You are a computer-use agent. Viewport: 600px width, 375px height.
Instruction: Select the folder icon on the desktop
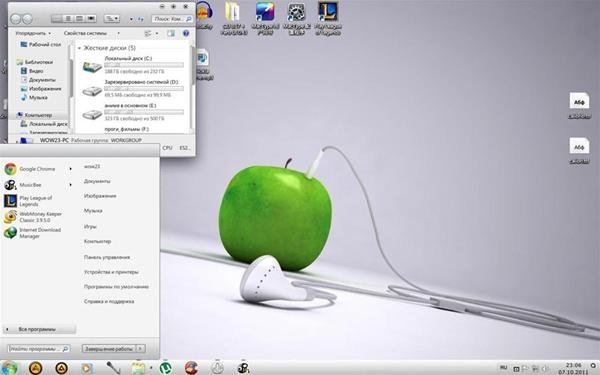click(233, 19)
